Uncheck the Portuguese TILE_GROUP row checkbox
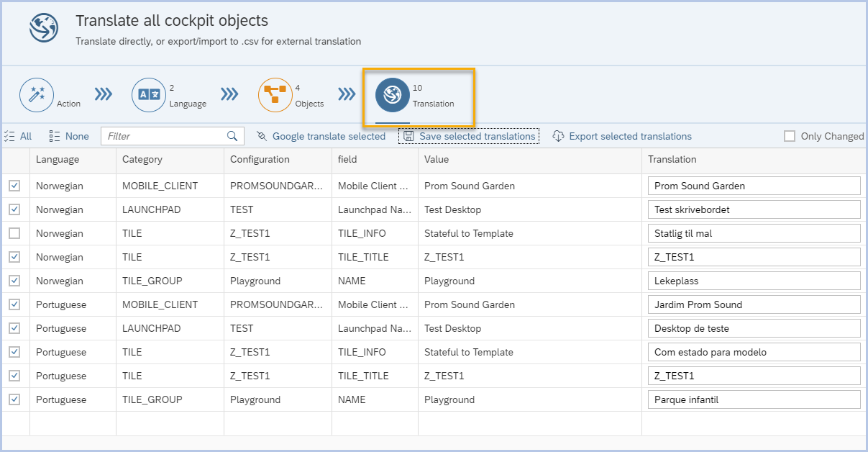The image size is (868, 452). [x=14, y=399]
